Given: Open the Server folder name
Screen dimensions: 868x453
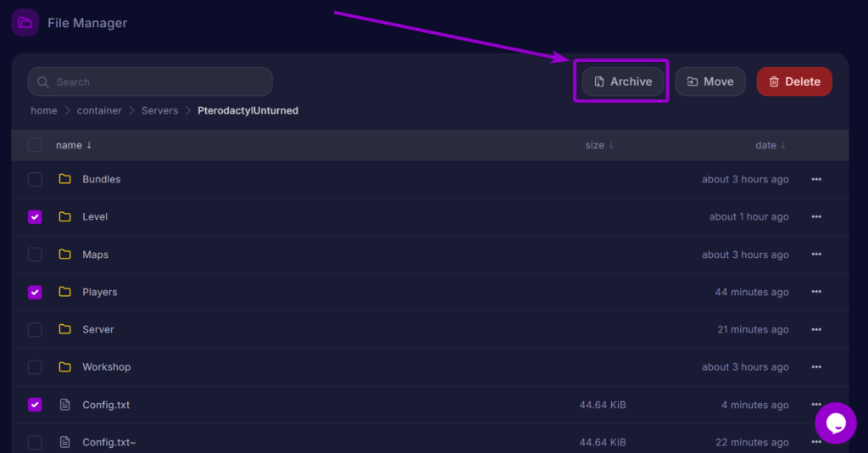Looking at the screenshot, I should tap(98, 329).
